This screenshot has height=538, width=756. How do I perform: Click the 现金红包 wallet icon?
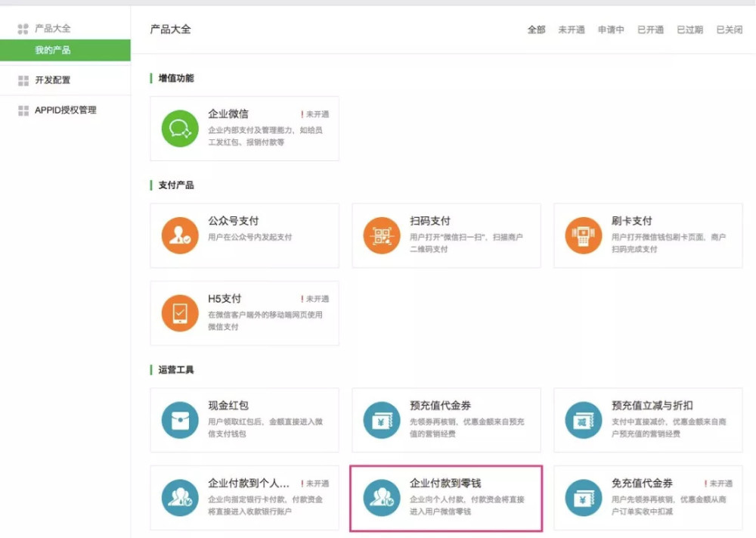181,419
